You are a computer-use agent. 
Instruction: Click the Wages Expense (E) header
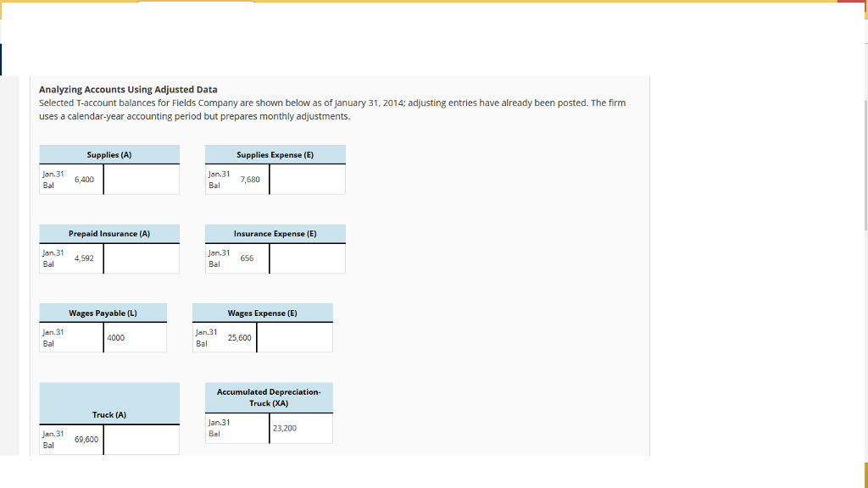tap(263, 312)
